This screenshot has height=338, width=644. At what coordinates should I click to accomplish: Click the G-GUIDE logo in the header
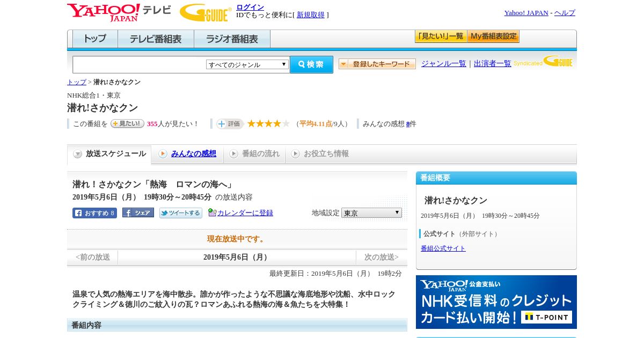(206, 12)
